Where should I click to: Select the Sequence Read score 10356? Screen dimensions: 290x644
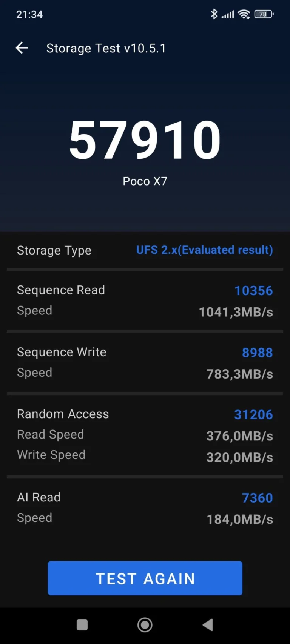click(x=253, y=290)
